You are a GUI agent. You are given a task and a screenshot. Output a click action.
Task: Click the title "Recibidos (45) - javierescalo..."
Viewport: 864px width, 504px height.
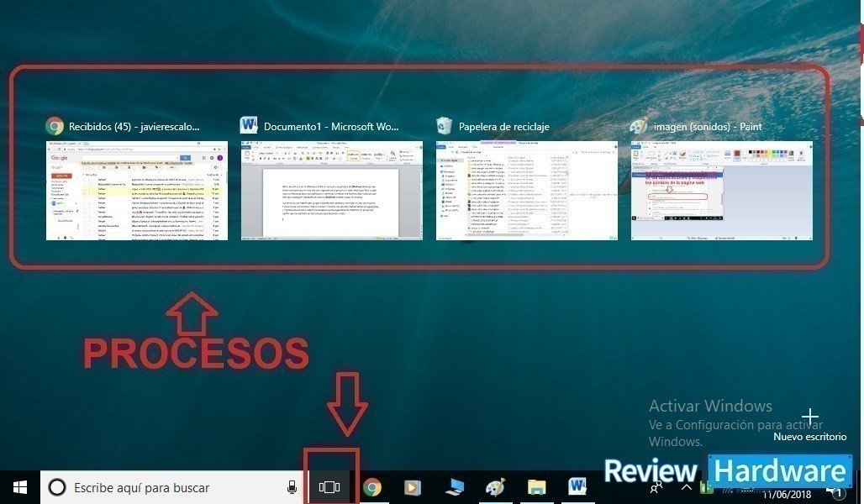(134, 127)
